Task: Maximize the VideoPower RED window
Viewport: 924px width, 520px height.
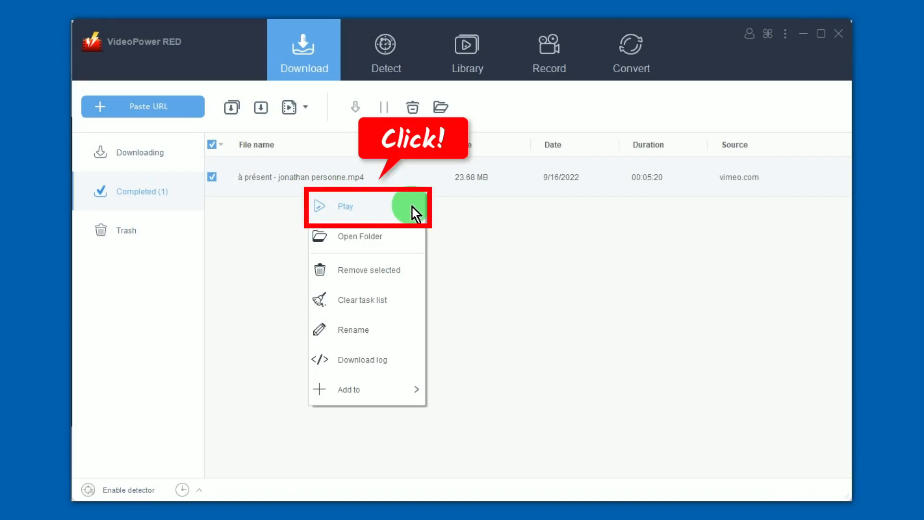Action: (x=820, y=34)
